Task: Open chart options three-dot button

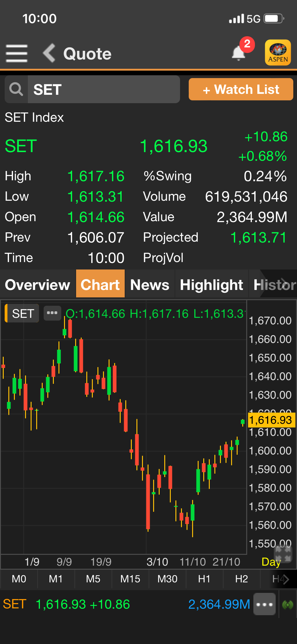Action: click(x=52, y=313)
